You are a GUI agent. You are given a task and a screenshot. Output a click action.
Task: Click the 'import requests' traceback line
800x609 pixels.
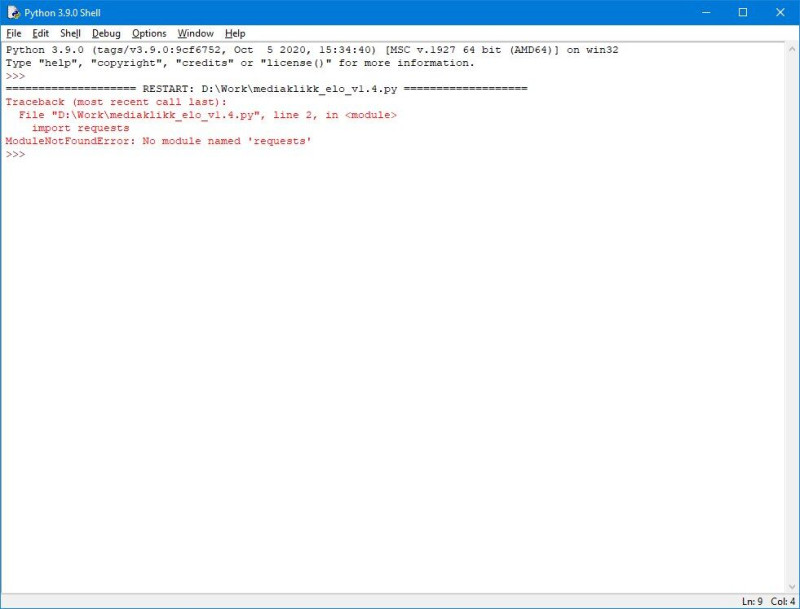[81, 128]
